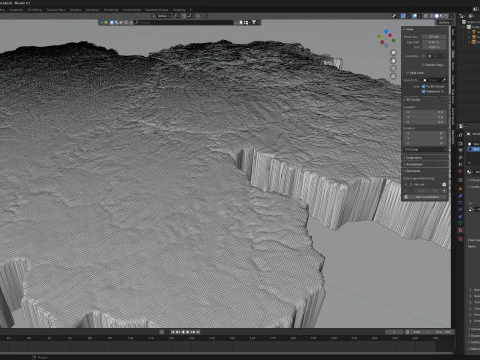Open the viewport shading options dropdown arrow
The width and height of the screenshot is (480, 360).
452,16
